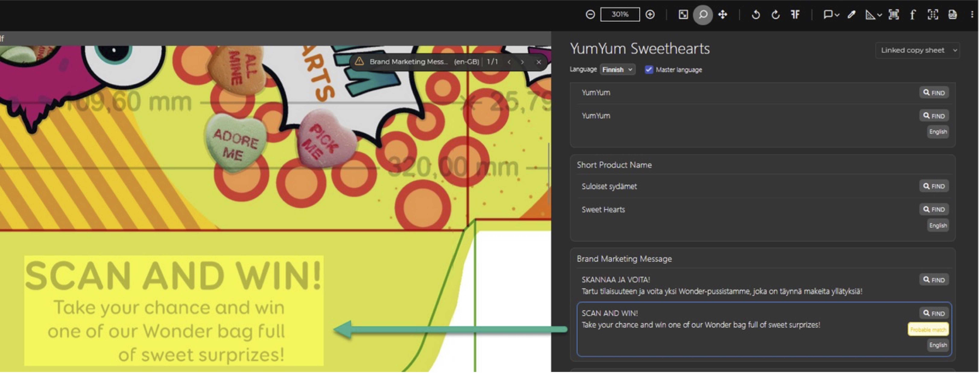
Task: Go to next Brand Marketing Message result
Action: click(522, 62)
